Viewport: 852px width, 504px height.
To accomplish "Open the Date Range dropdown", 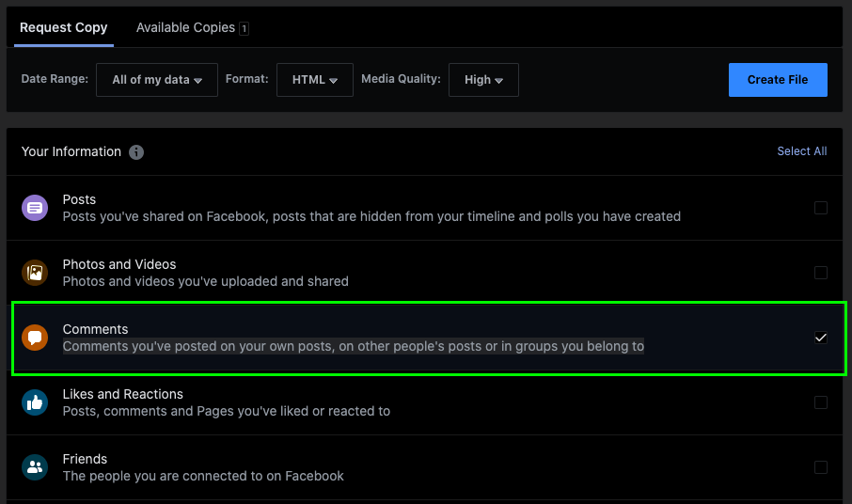I will click(x=157, y=80).
